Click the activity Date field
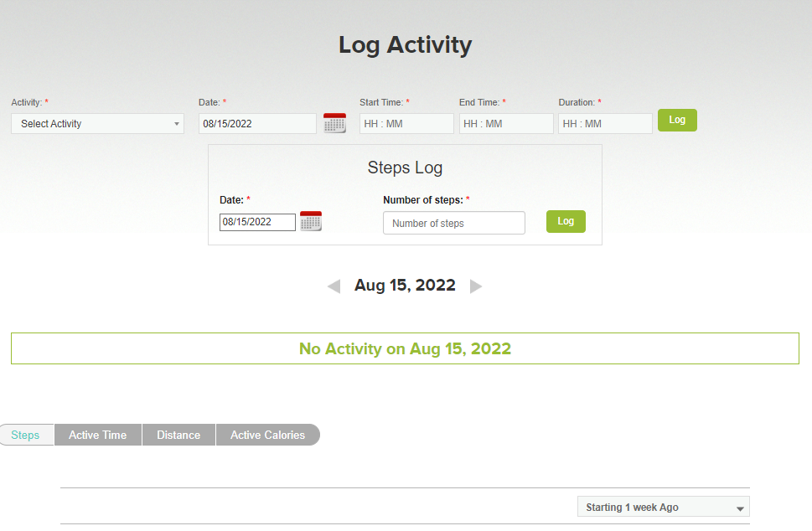 click(257, 124)
